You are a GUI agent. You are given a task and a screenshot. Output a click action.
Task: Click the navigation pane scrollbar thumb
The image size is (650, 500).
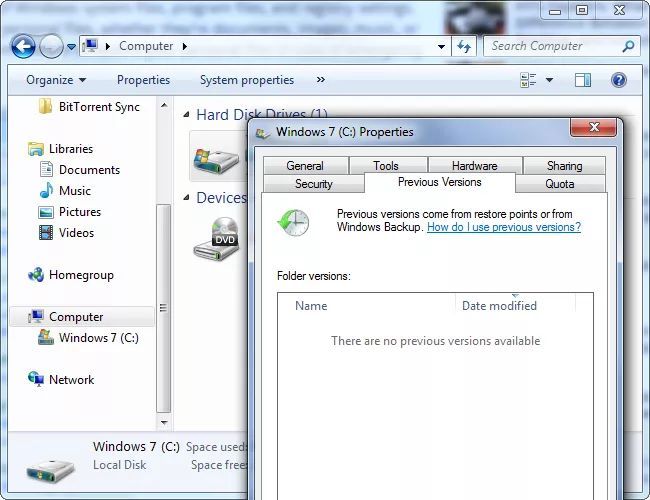163,308
